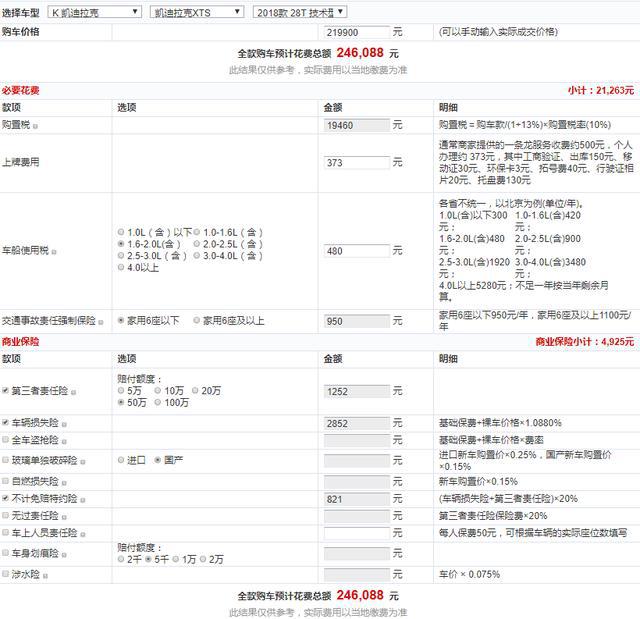Select 4.0以上 displacement radio
This screenshot has width=640, height=619.
pos(121,267)
